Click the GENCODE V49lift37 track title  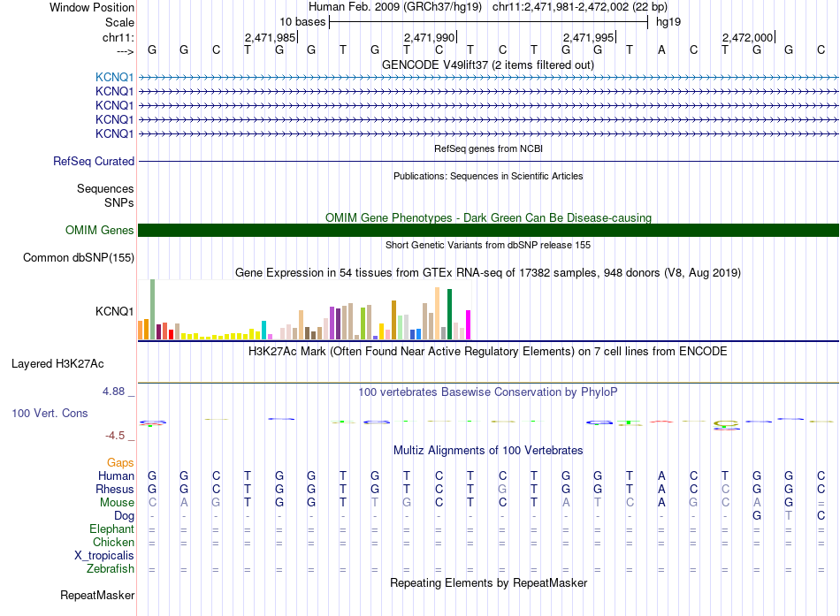pyautogui.click(x=488, y=65)
